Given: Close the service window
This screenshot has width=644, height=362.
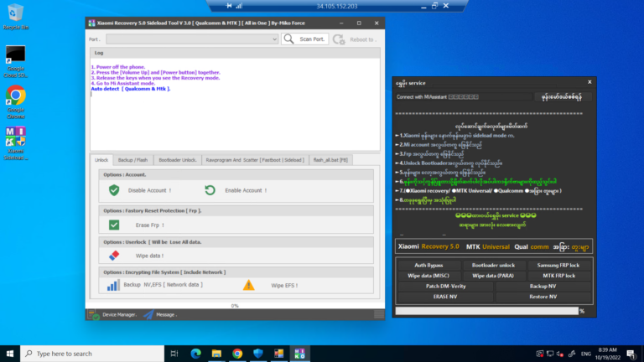Looking at the screenshot, I should click(x=589, y=82).
